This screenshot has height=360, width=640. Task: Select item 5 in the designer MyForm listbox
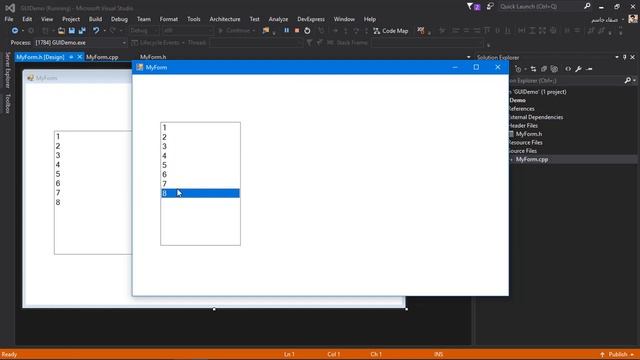tap(93, 174)
